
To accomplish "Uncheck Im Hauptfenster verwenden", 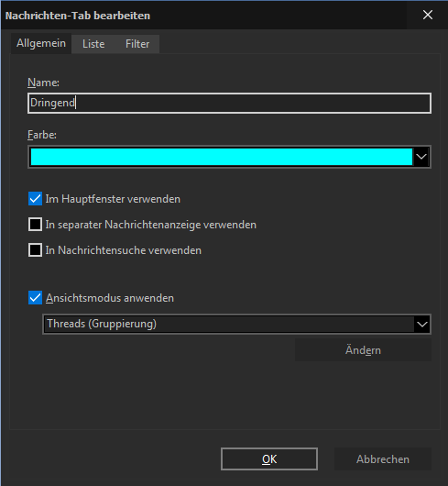I will pos(36,199).
